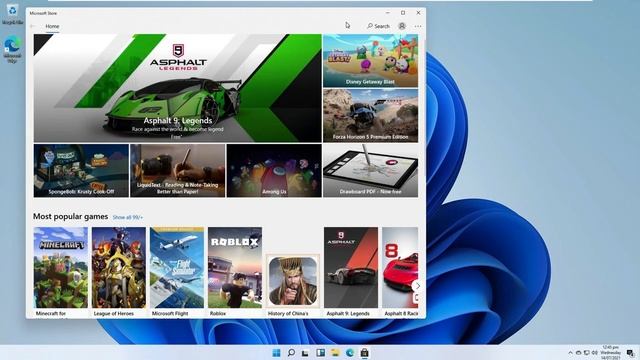Screen dimensions: 640x360
Task: Close the Microsoft Store window
Action: (418, 13)
